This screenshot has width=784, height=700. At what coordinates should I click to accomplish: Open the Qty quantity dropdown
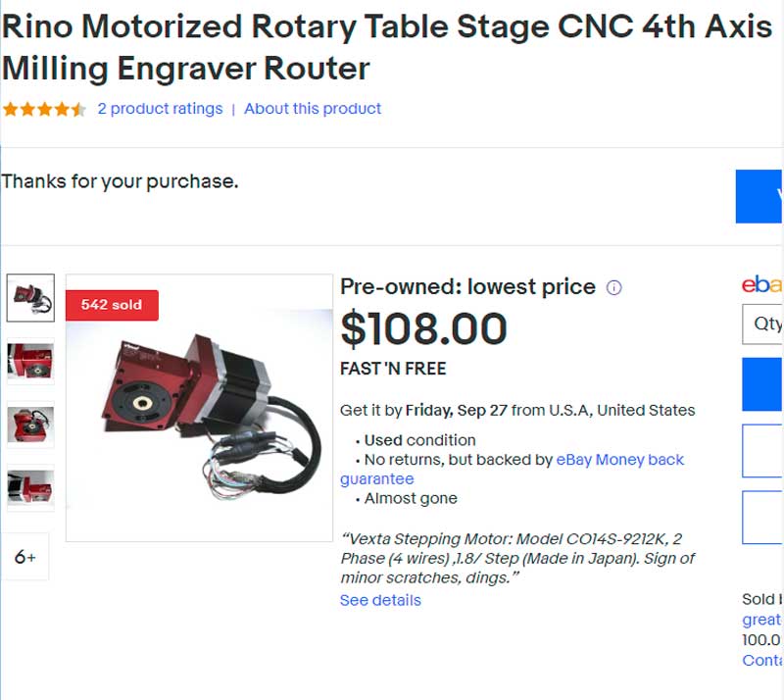coord(763,324)
